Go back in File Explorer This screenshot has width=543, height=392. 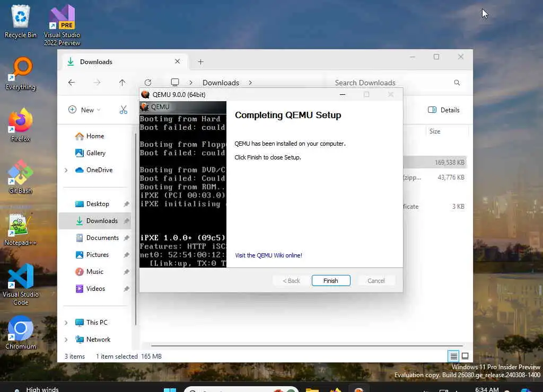72,82
